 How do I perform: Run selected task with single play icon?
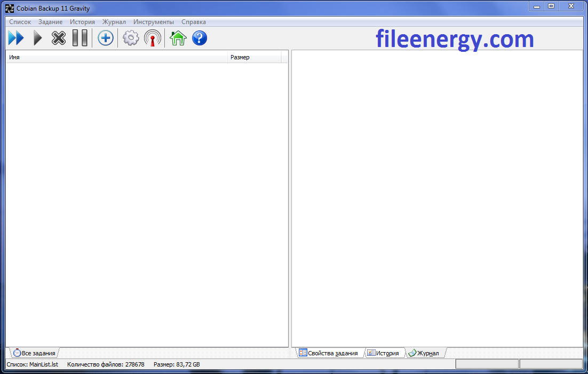click(x=37, y=38)
